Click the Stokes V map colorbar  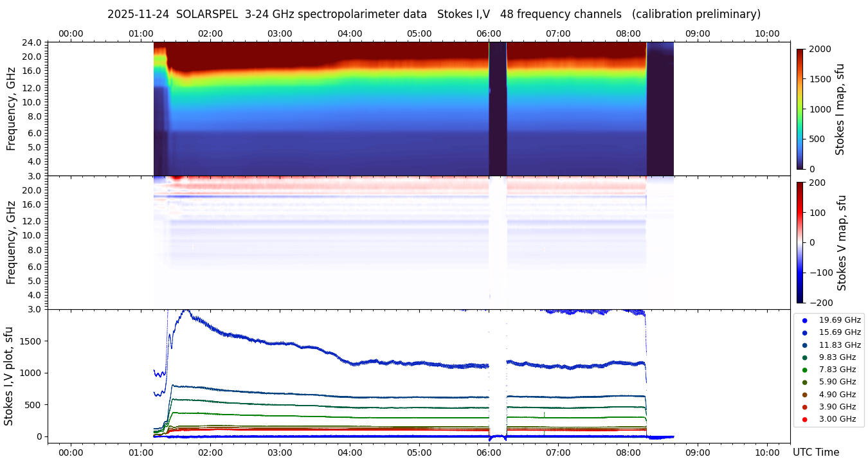(800, 242)
